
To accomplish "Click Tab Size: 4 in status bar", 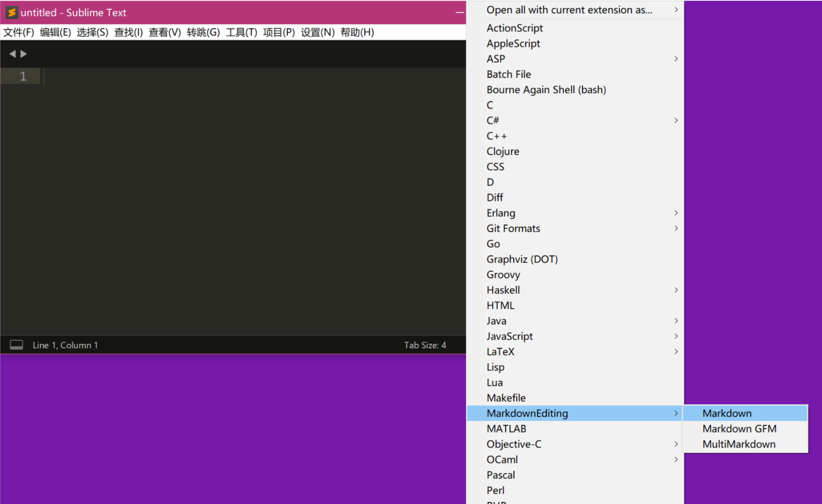I will pyautogui.click(x=425, y=345).
